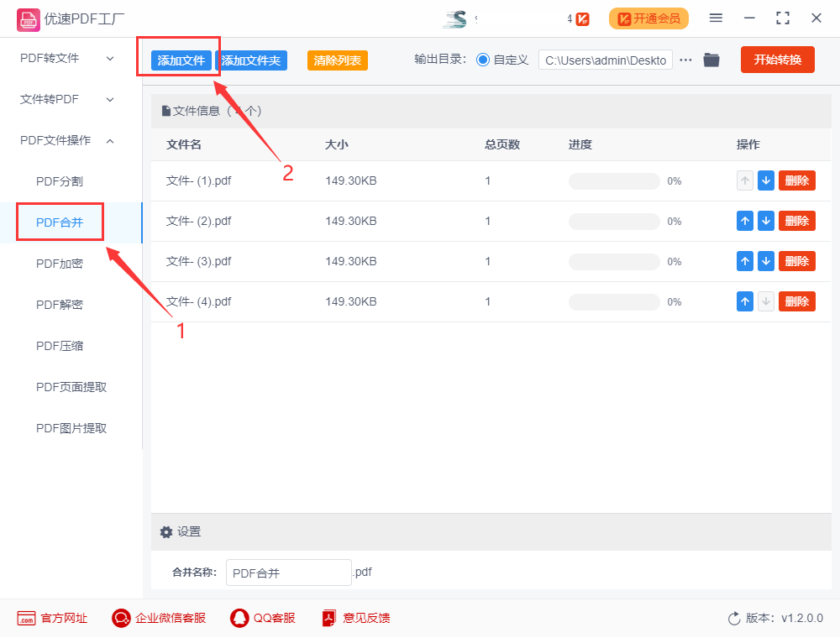Move 文件- (3).pdf down with arrow

tap(766, 261)
